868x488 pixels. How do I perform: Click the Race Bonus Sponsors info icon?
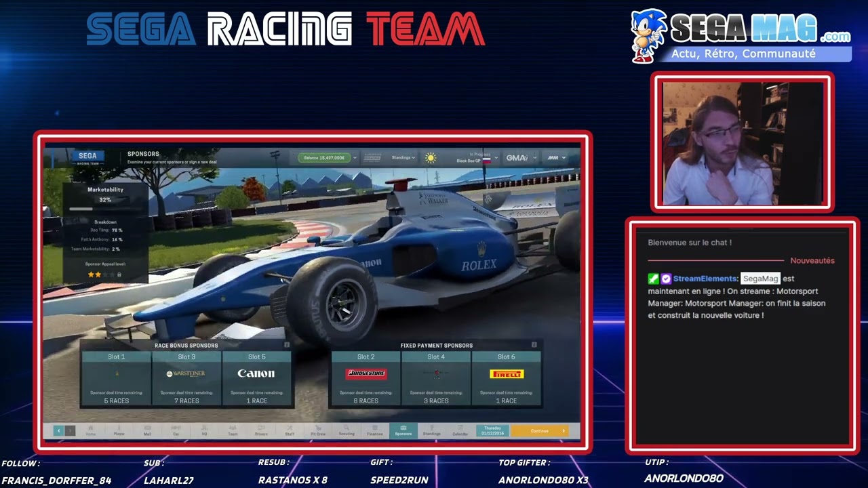[287, 345]
